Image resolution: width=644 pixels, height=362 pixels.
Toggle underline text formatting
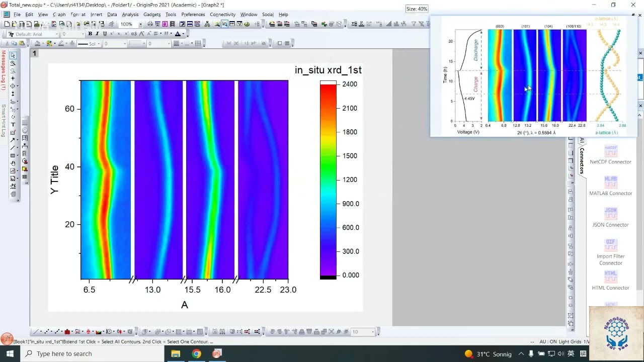click(x=104, y=34)
